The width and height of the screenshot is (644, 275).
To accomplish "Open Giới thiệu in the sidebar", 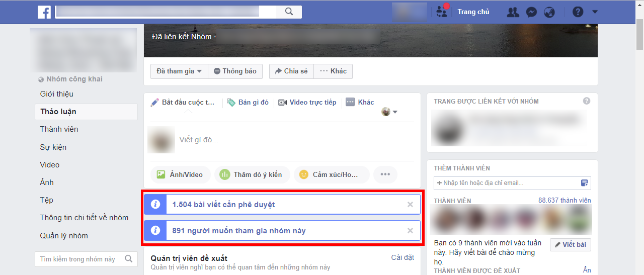I will coord(57,94).
